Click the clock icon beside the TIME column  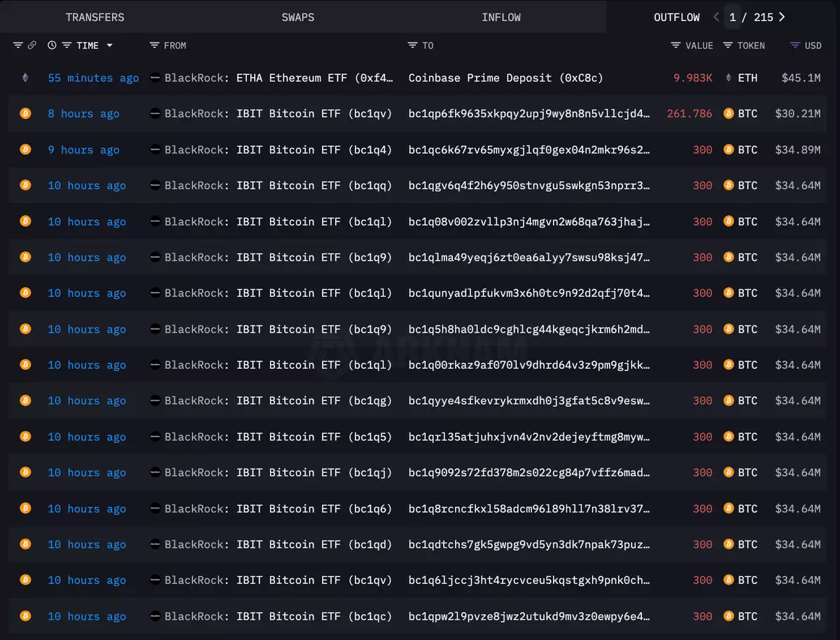point(52,46)
